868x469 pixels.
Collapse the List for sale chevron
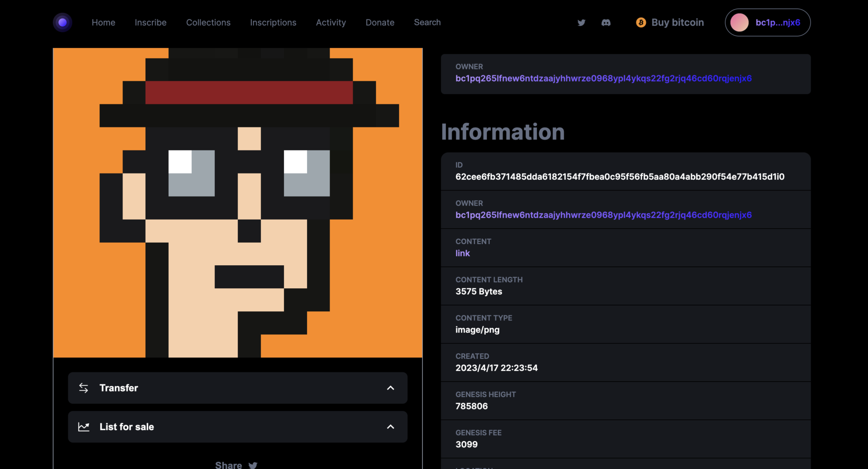[391, 427]
